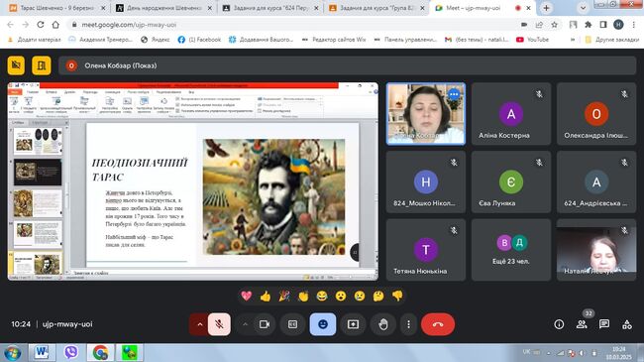The image size is (644, 362).
Task: Expand video settings arrow beside camera
Action: point(245,324)
